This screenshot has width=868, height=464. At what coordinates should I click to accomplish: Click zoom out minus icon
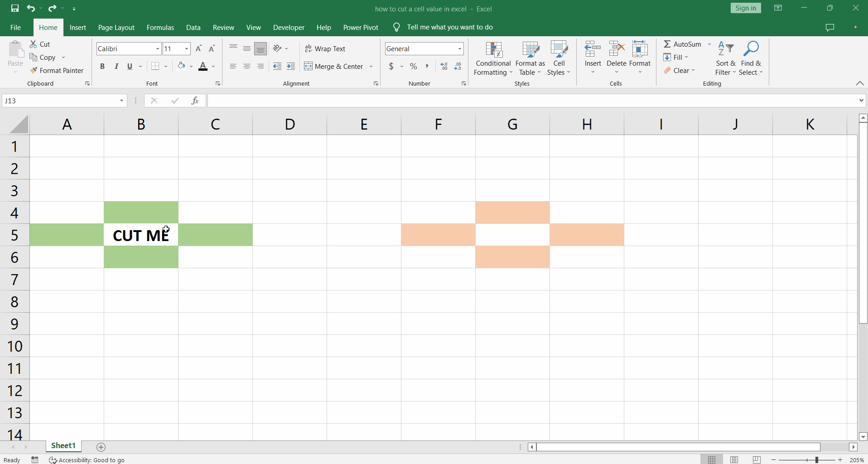(x=774, y=459)
